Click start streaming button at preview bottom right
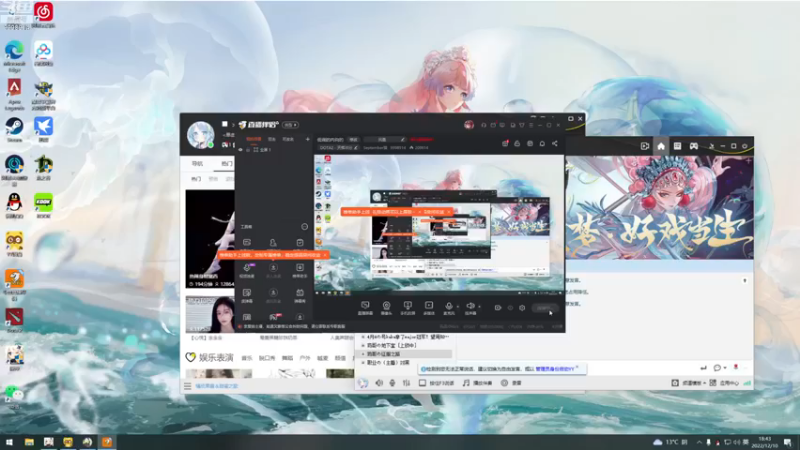Screen dimensions: 800x450 click(545, 308)
